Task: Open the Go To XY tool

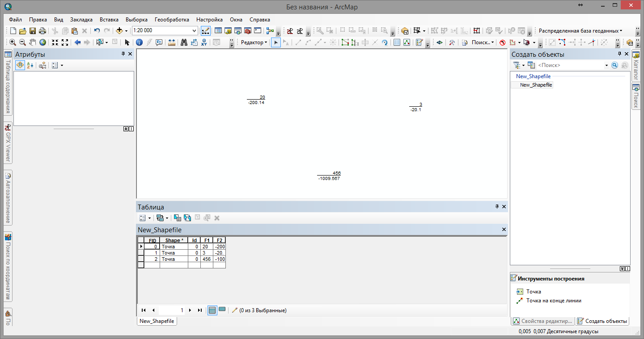Action: point(203,42)
